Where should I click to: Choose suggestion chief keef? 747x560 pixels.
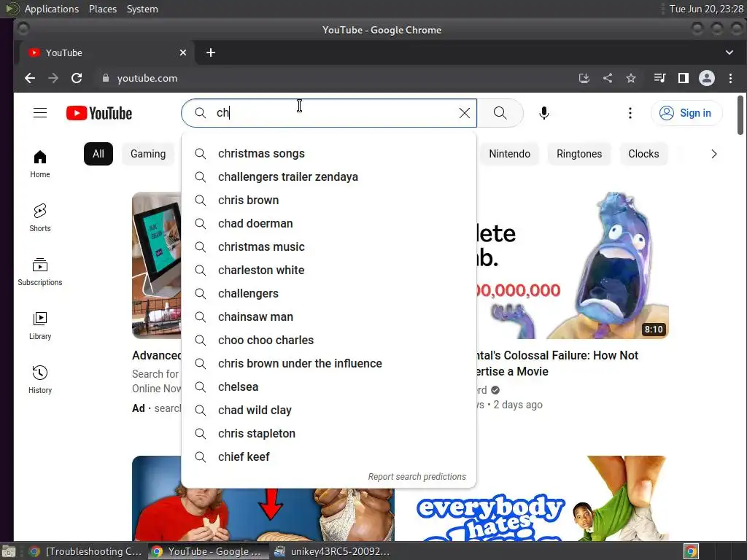click(329, 456)
